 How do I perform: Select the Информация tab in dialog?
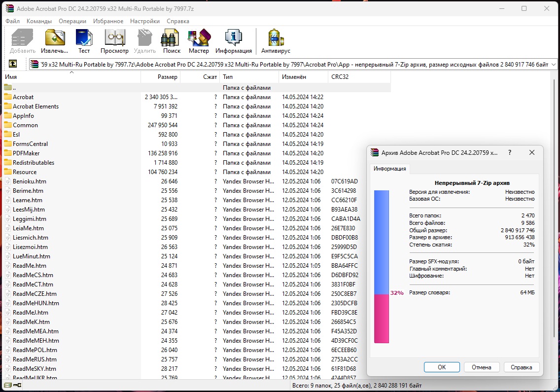(389, 169)
